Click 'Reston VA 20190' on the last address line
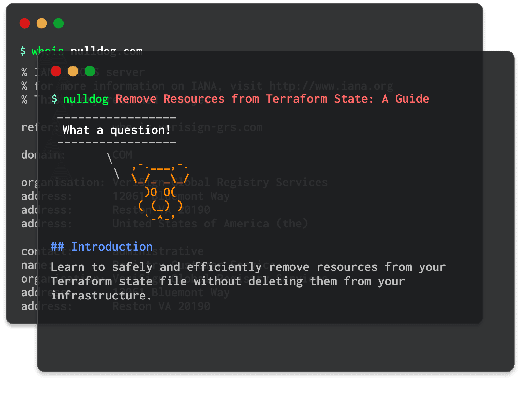The image size is (532, 409). 161,306
